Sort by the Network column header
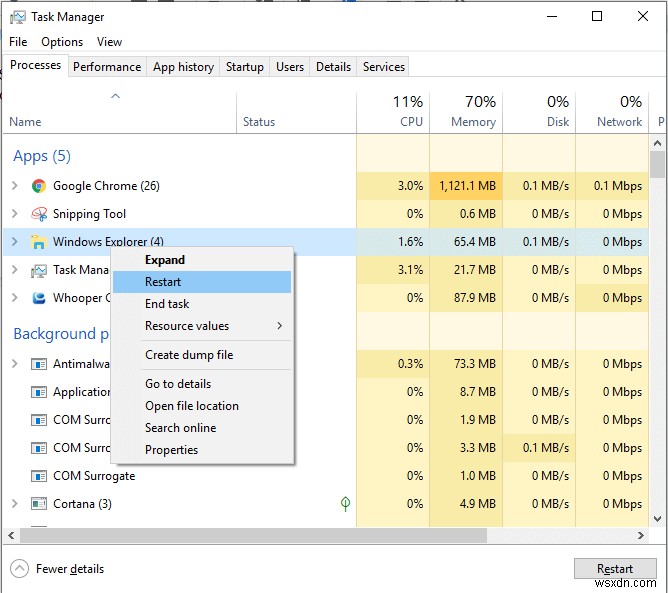Image resolution: width=668 pixels, height=593 pixels. 612,112
